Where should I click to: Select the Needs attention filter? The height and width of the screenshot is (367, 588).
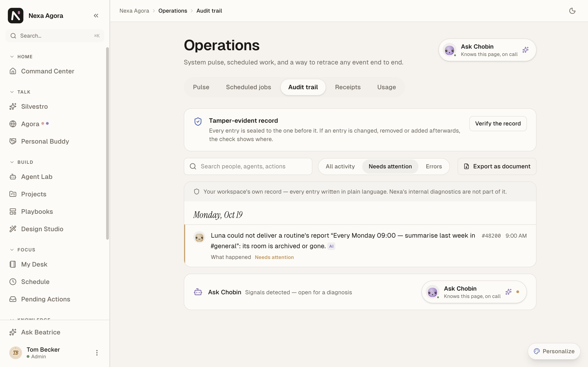(x=390, y=167)
